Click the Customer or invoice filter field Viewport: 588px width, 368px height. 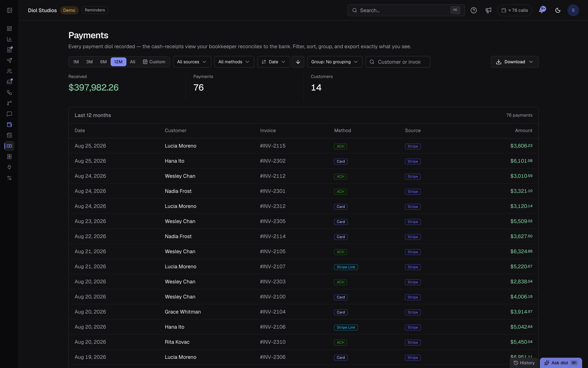398,62
